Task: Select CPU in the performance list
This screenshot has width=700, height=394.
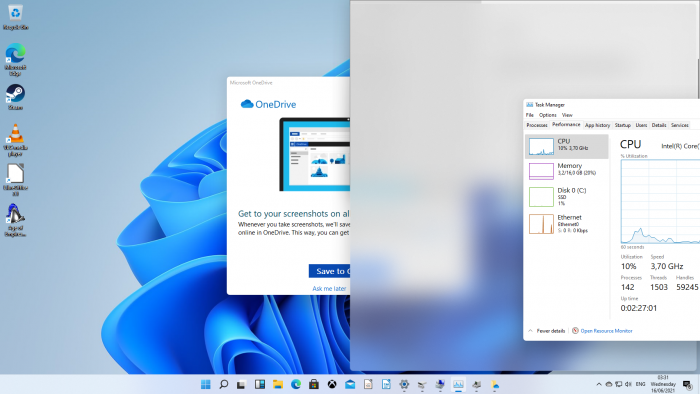Action: pyautogui.click(x=567, y=146)
